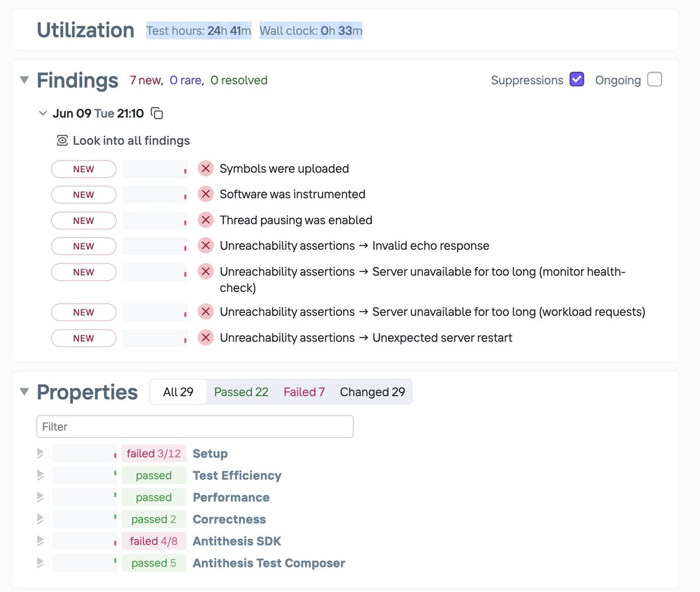The width and height of the screenshot is (700, 592).
Task: Click the failed 4/8 status badge
Action: click(154, 541)
